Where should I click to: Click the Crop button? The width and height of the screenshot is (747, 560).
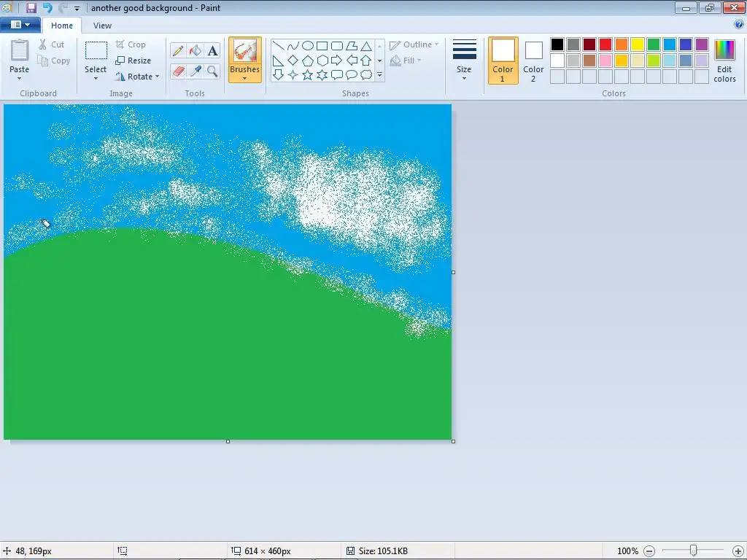coord(131,44)
